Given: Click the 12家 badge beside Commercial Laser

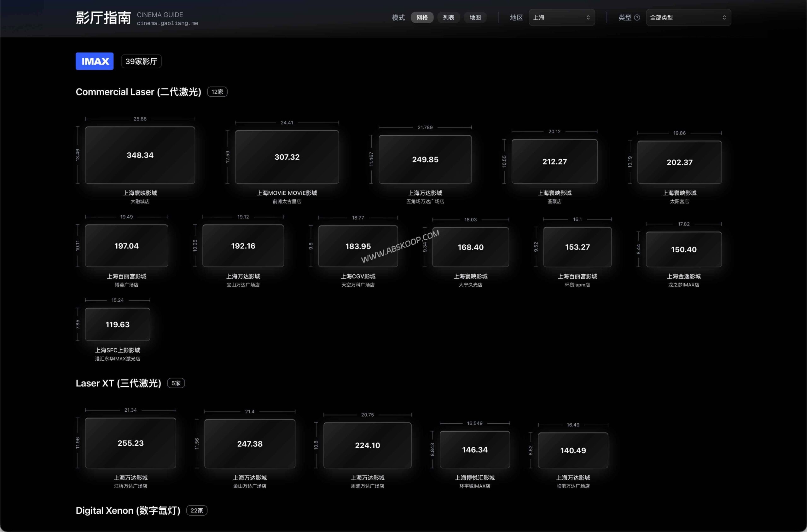Looking at the screenshot, I should coord(217,92).
